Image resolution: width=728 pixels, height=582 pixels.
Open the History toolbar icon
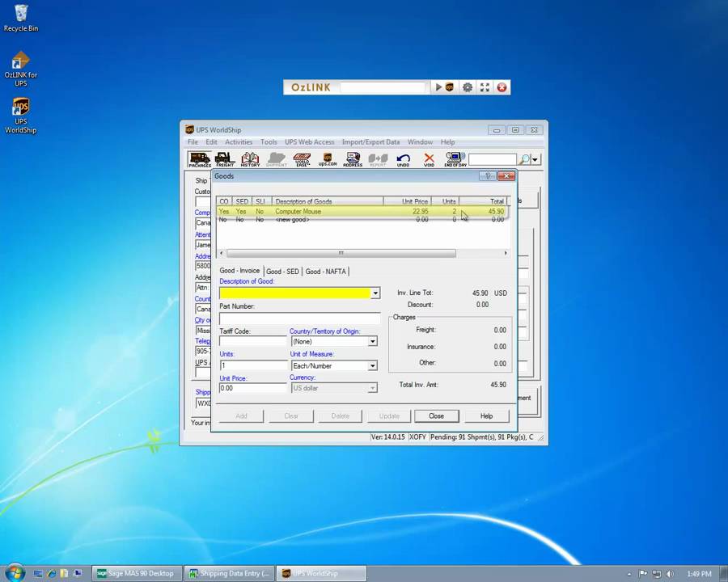(250, 159)
